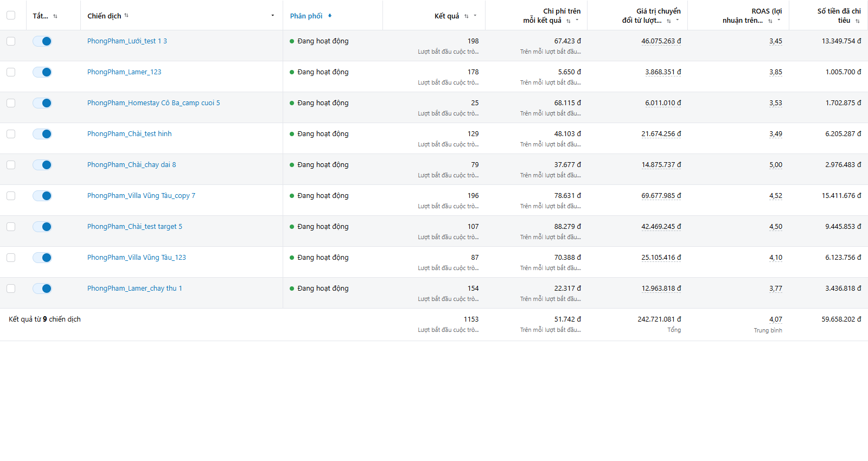Screen dimensions: 868x461
Task: Sort using the Kết quả sort icon
Action: click(467, 16)
